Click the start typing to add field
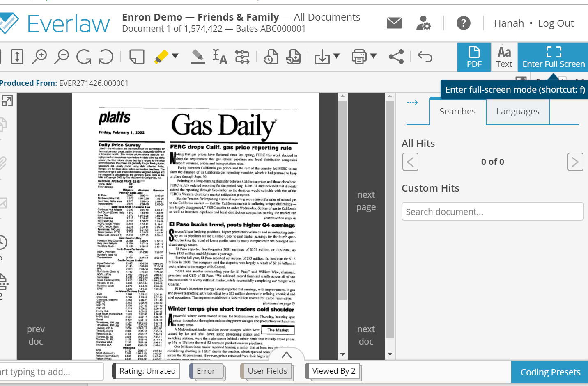 point(51,372)
